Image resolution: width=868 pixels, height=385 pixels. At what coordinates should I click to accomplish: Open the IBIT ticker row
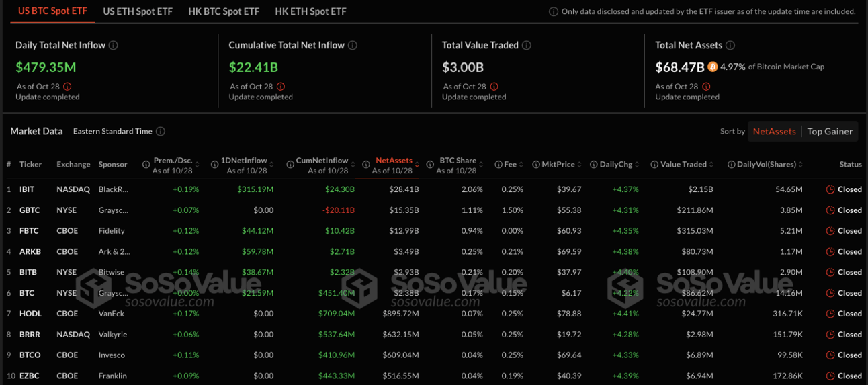tap(434, 189)
